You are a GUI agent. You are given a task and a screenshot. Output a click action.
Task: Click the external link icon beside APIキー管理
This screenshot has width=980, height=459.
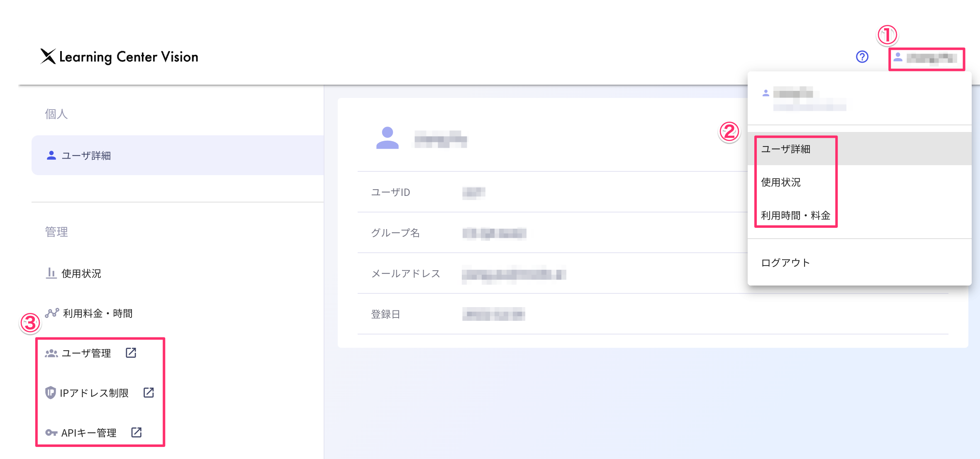click(x=137, y=432)
